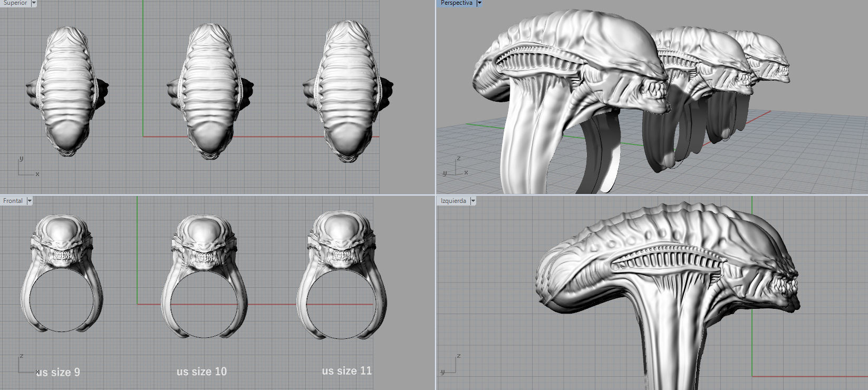The image size is (868, 390).
Task: Select the leftmost ring in Superior view
Action: pos(67,91)
